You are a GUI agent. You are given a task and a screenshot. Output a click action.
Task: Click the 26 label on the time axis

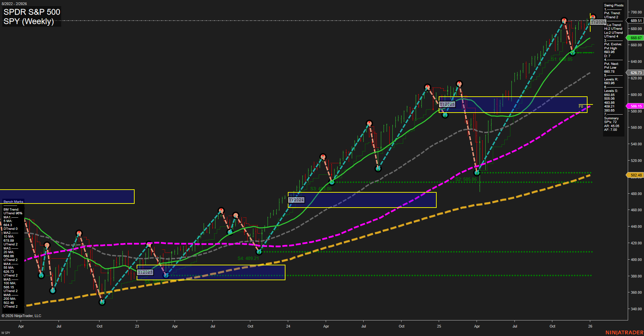[x=591, y=326]
